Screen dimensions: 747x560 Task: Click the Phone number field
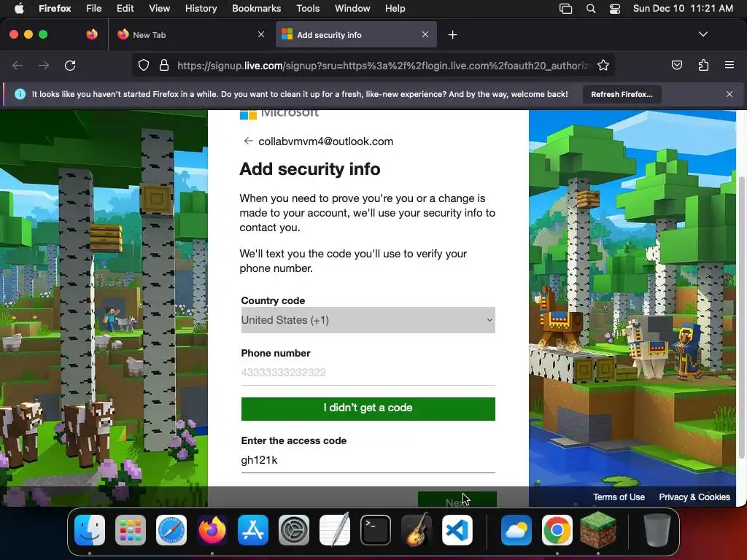coord(368,373)
